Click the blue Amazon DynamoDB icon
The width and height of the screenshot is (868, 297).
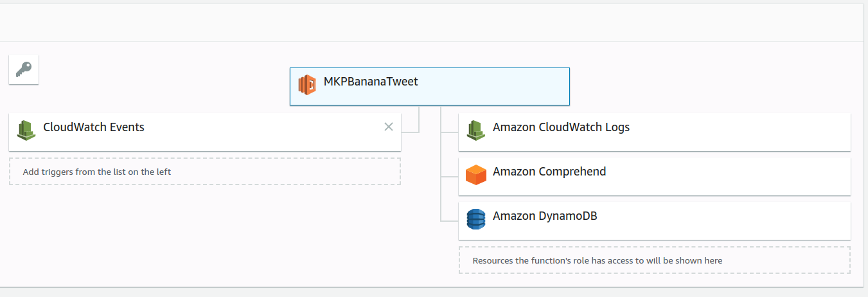click(475, 219)
